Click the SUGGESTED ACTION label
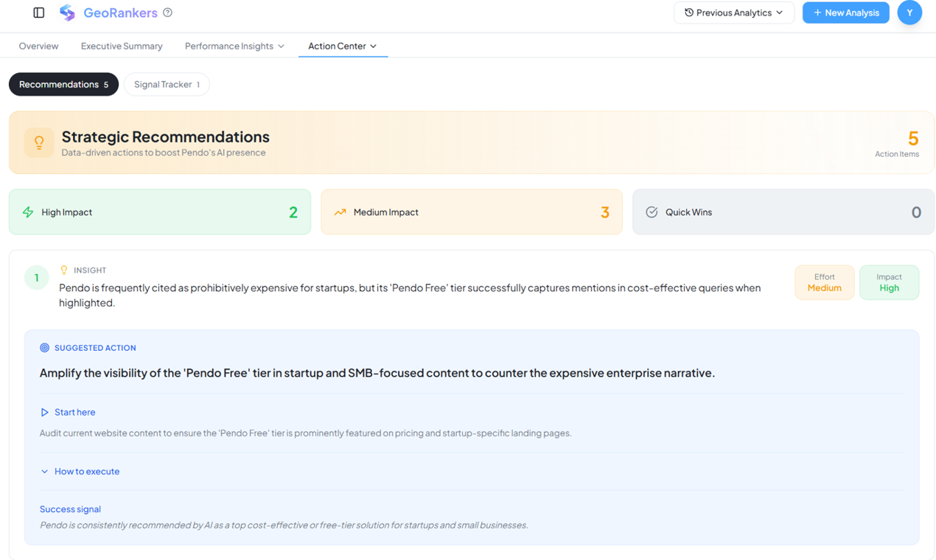 pyautogui.click(x=95, y=348)
